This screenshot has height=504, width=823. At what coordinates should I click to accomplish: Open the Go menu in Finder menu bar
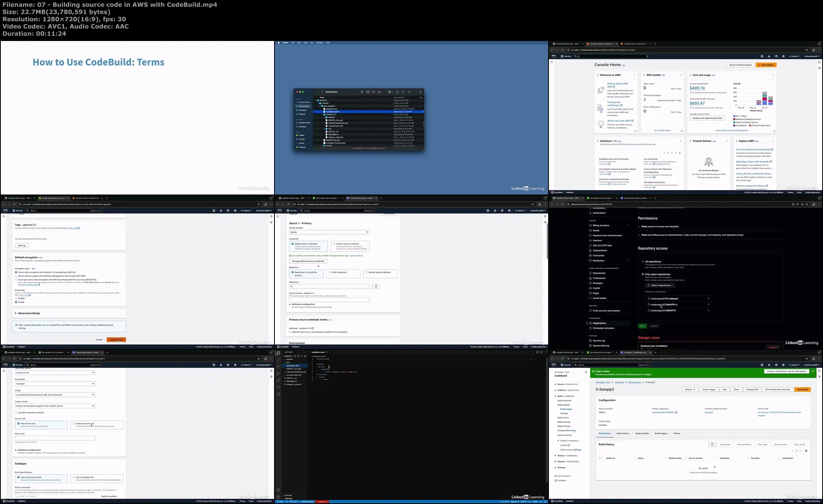(312, 43)
